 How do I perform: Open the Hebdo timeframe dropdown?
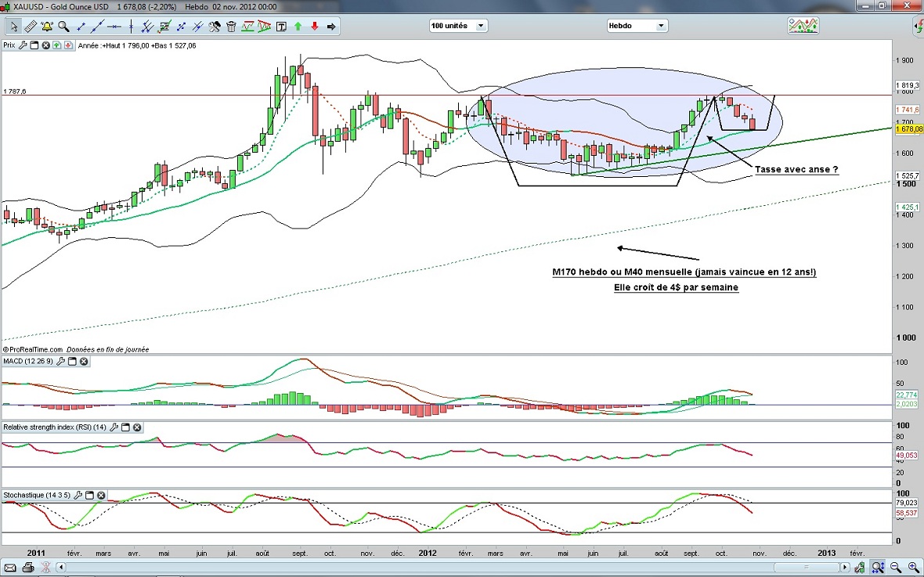[x=637, y=26]
